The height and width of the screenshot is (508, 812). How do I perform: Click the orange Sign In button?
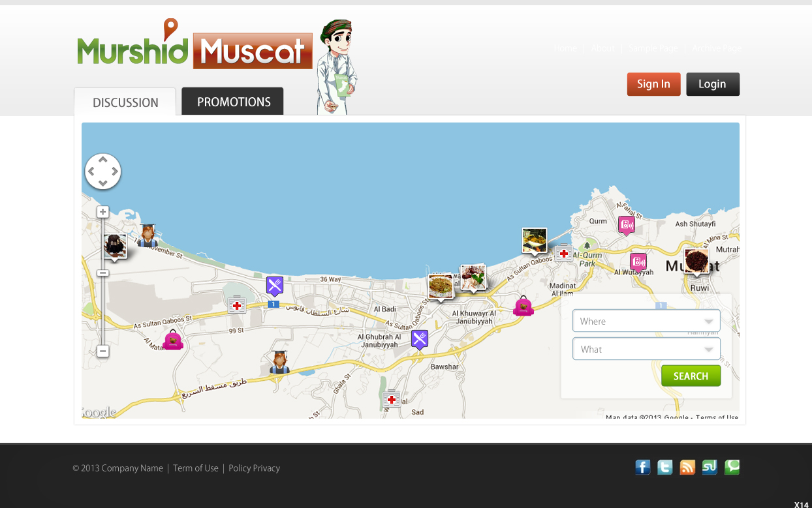[653, 84]
